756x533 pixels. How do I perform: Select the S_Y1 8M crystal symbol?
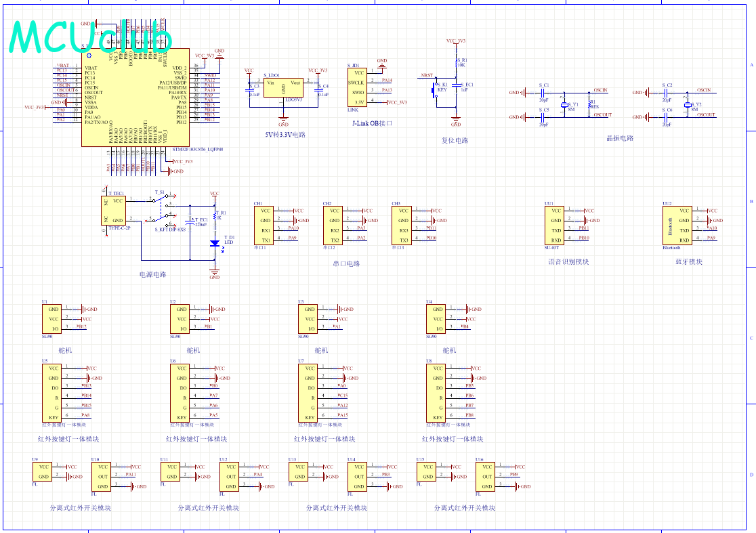tap(564, 106)
